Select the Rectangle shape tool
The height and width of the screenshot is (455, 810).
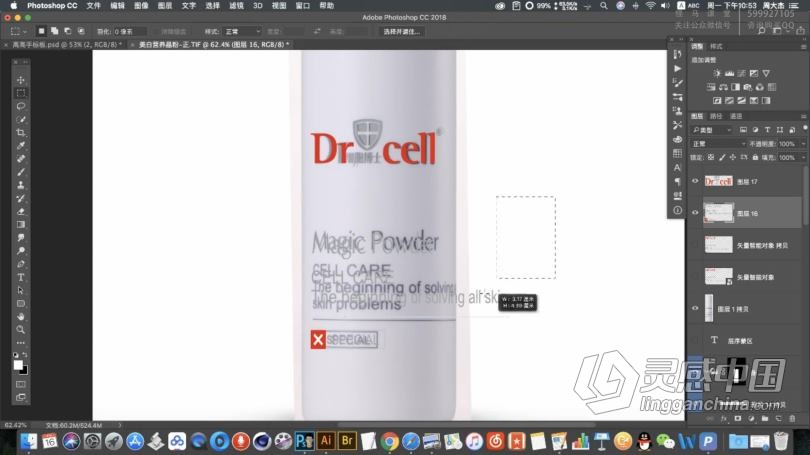(21, 304)
